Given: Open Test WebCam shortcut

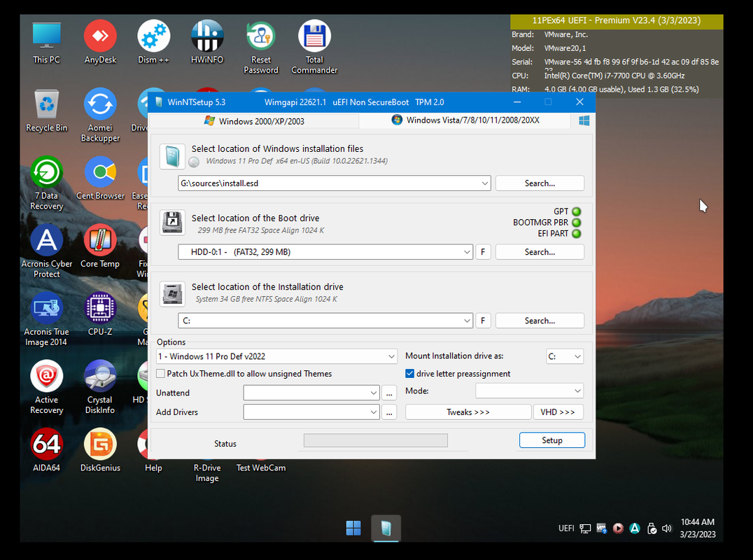Looking at the screenshot, I should pyautogui.click(x=261, y=468).
